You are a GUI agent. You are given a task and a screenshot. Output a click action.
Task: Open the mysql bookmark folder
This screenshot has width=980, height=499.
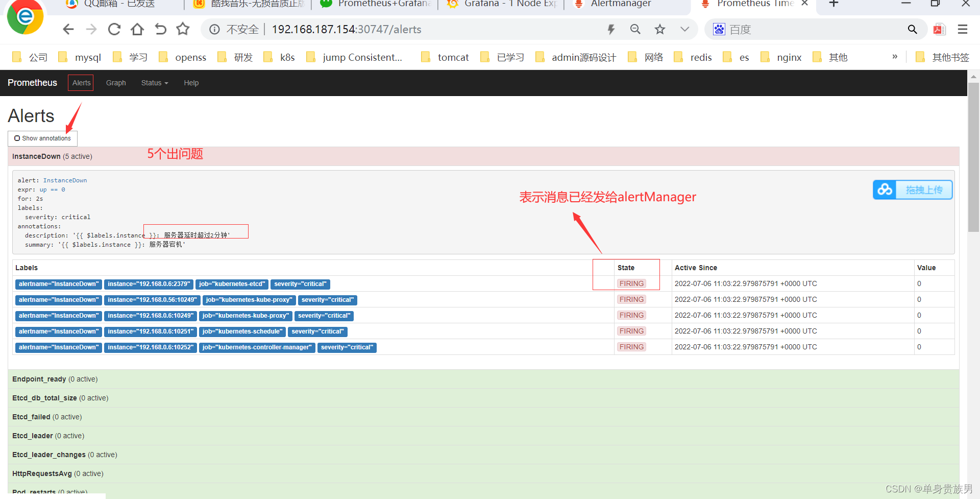pyautogui.click(x=80, y=57)
